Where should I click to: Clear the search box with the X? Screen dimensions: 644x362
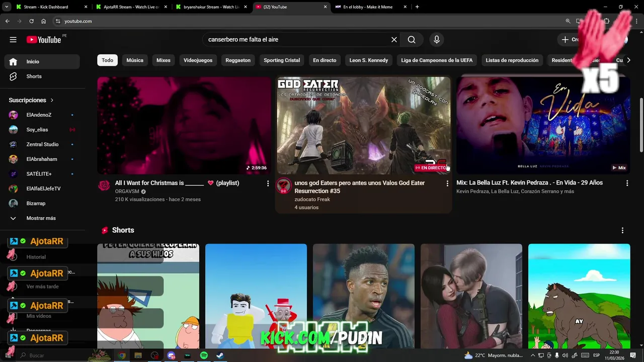click(394, 40)
